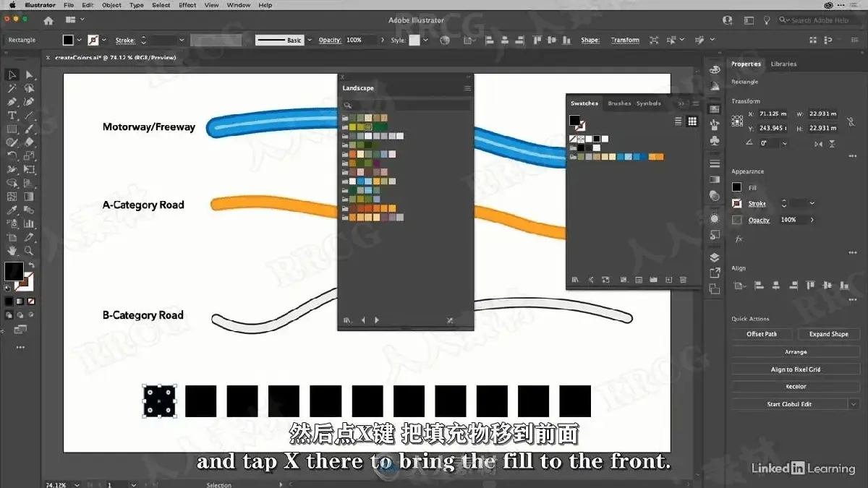Viewport: 868px width, 488px height.
Task: Open the Asset Export panel icon in dock
Action: coord(715,273)
